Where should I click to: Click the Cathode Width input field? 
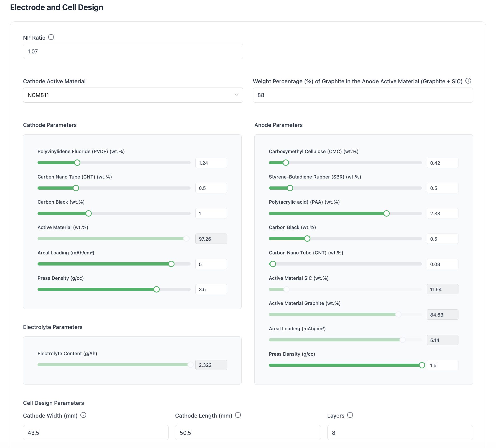(x=96, y=433)
